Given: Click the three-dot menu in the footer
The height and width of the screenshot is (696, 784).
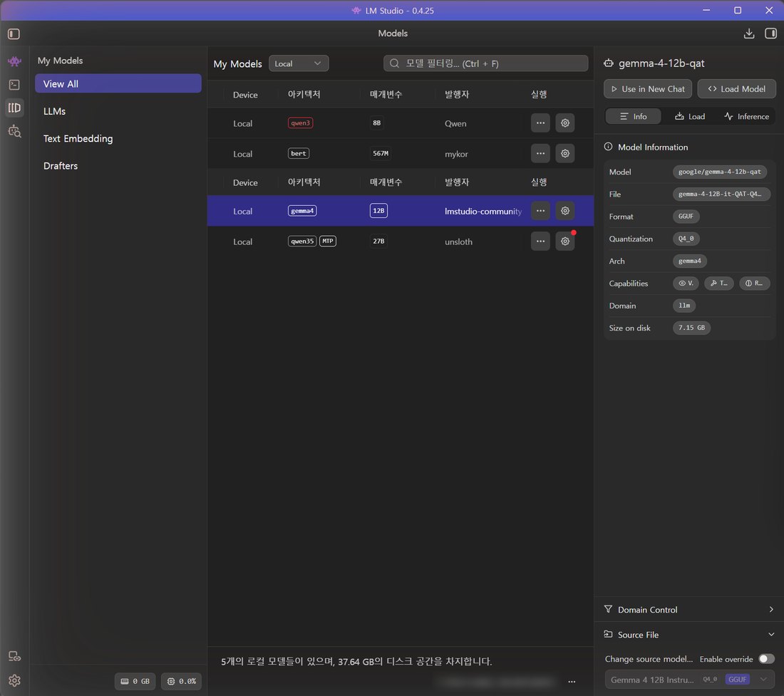Looking at the screenshot, I should [572, 682].
